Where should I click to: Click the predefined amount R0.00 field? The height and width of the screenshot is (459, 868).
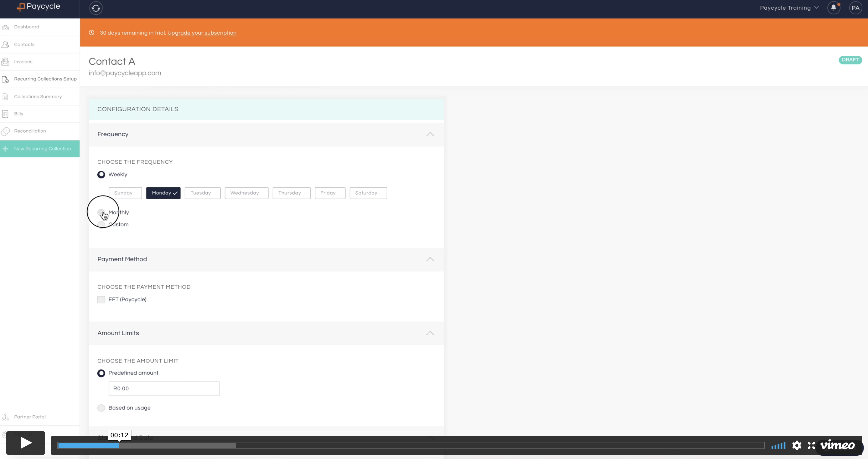164,388
